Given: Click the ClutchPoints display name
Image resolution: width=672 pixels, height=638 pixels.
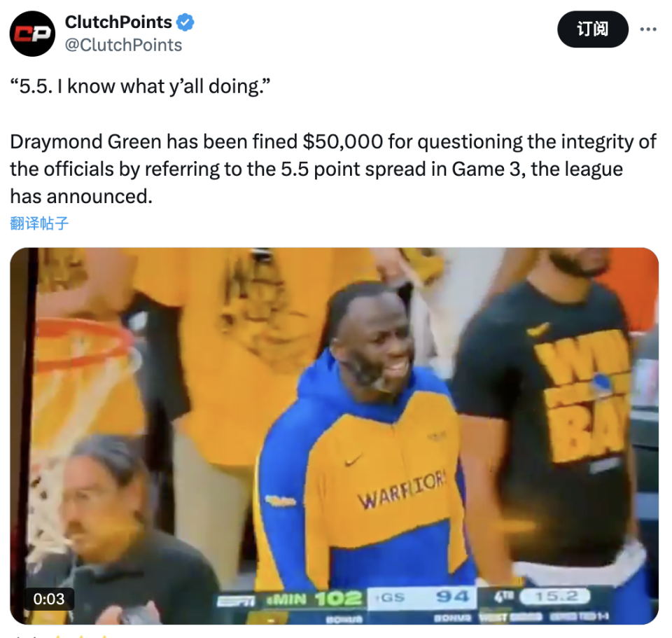Looking at the screenshot, I should click(118, 22).
